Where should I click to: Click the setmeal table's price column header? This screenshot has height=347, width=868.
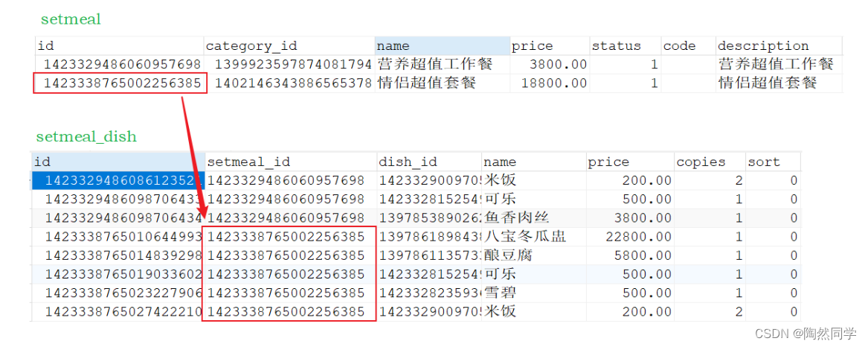point(549,45)
